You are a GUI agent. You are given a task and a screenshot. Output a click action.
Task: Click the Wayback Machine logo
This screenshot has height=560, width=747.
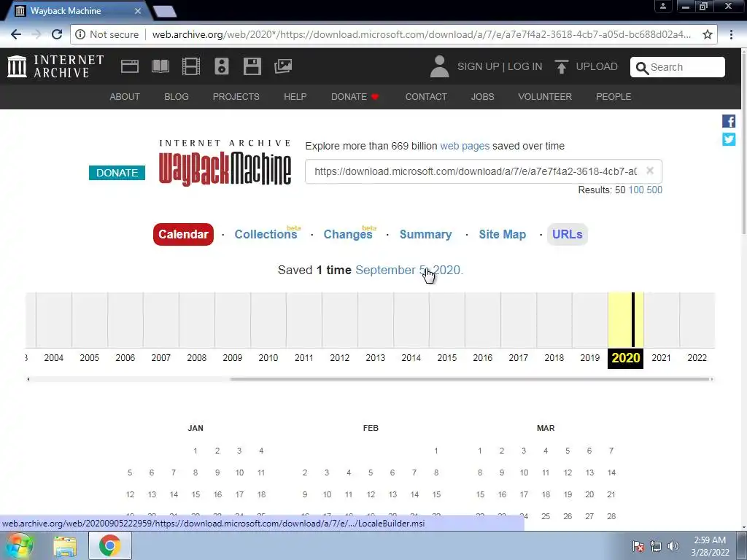coord(225,163)
